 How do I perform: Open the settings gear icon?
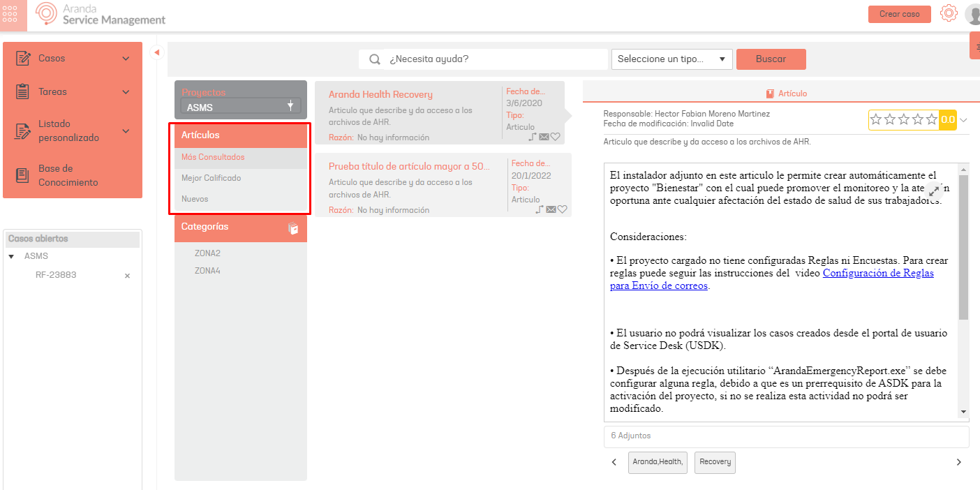pos(948,13)
